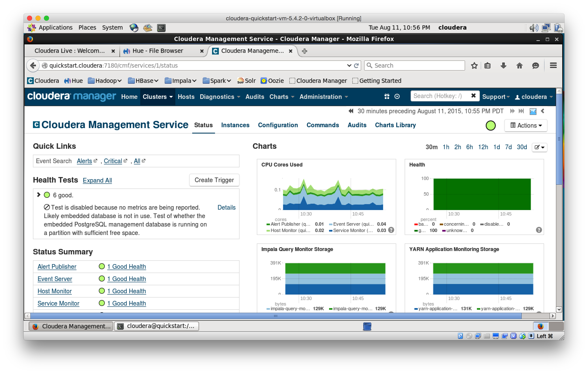The width and height of the screenshot is (588, 374).
Task: Open chart edit dropdown next to 30d
Action: 539,147
